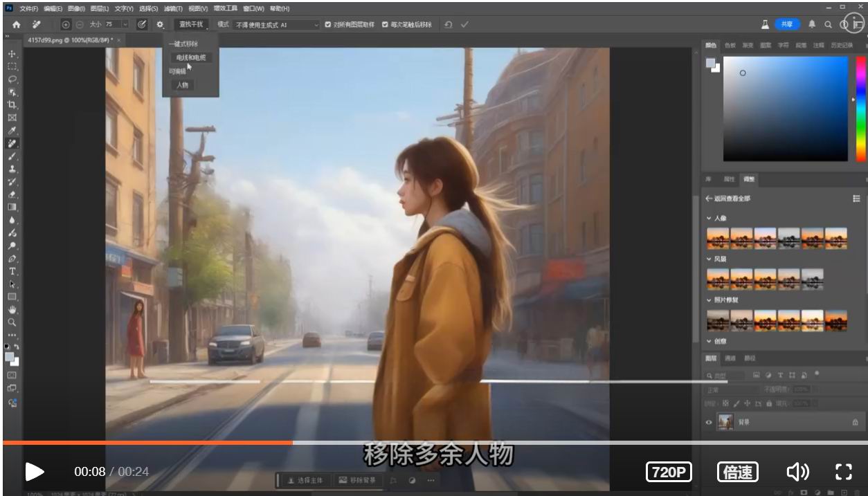The width and height of the screenshot is (868, 496).
Task: Click the 共享 share button
Action: pos(787,24)
